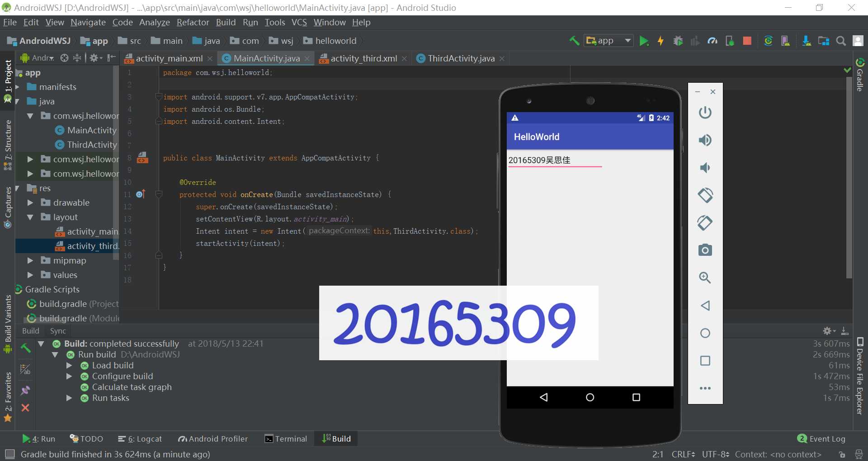Screen dimensions: 868x461
Task: Toggle the Project tool window on the left sidebar
Action: (x=8, y=81)
